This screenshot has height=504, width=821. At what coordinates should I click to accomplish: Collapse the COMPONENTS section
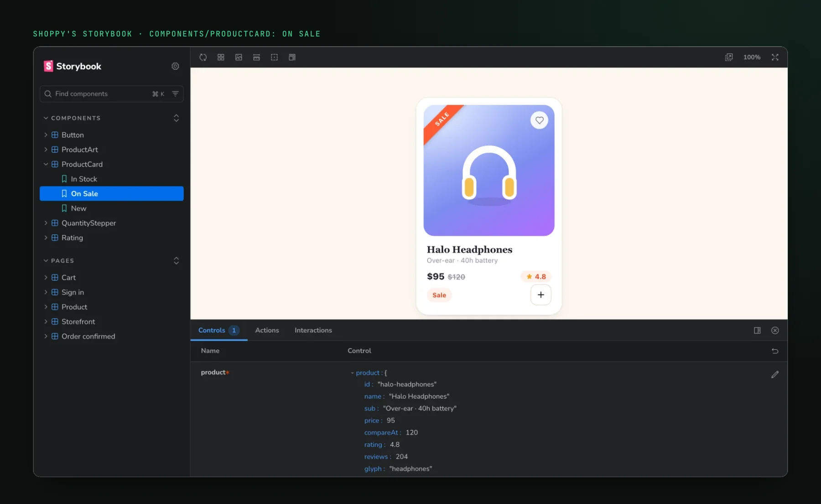pos(72,118)
